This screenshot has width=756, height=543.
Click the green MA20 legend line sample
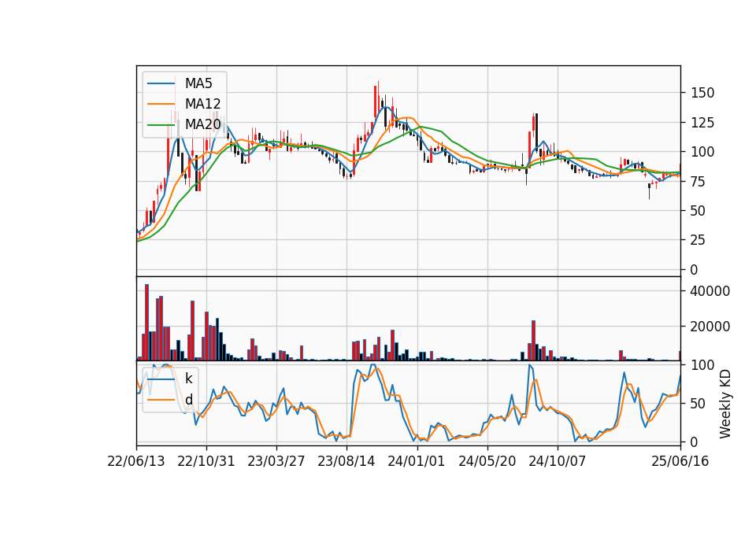(x=161, y=125)
